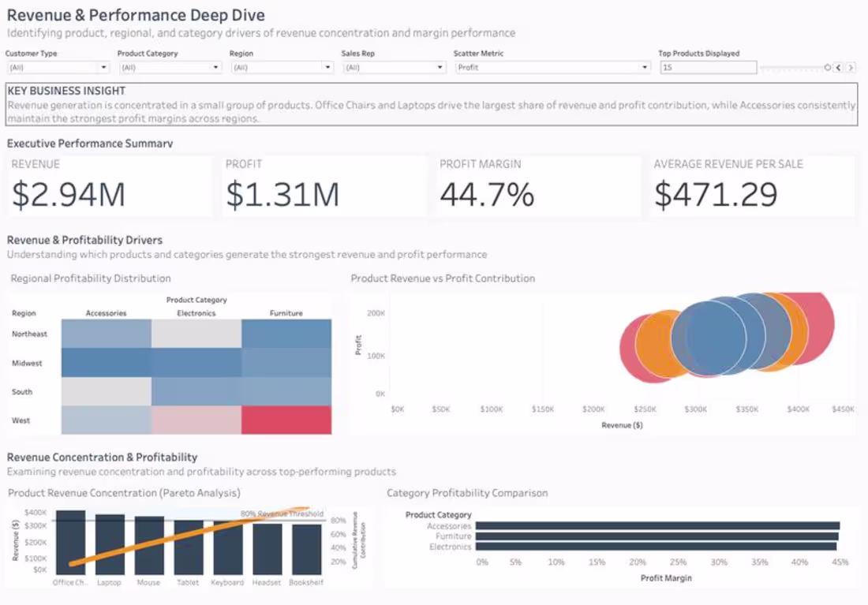Click the Bookshelf bar in Pareto chart
Viewport: 868px width, 605px height.
click(307, 550)
